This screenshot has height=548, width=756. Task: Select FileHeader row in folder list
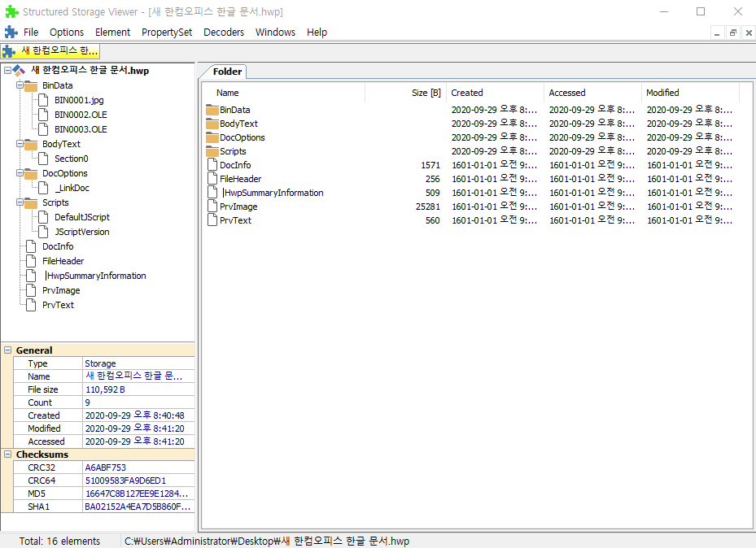tap(470, 179)
